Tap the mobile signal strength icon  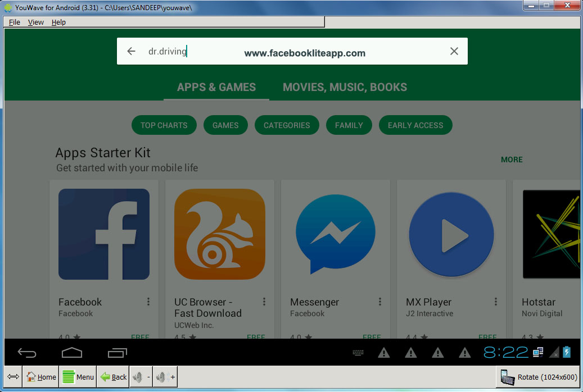pyautogui.click(x=554, y=352)
